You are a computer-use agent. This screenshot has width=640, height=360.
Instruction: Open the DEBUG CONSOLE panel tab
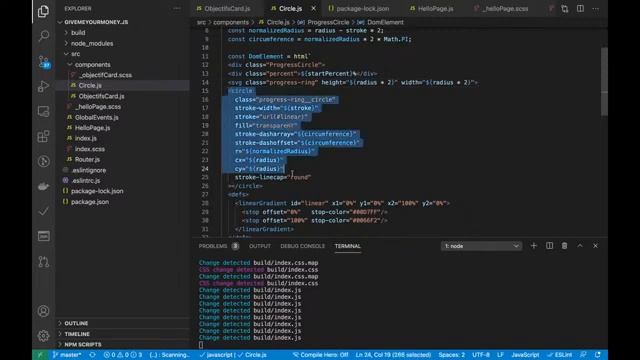pos(302,246)
